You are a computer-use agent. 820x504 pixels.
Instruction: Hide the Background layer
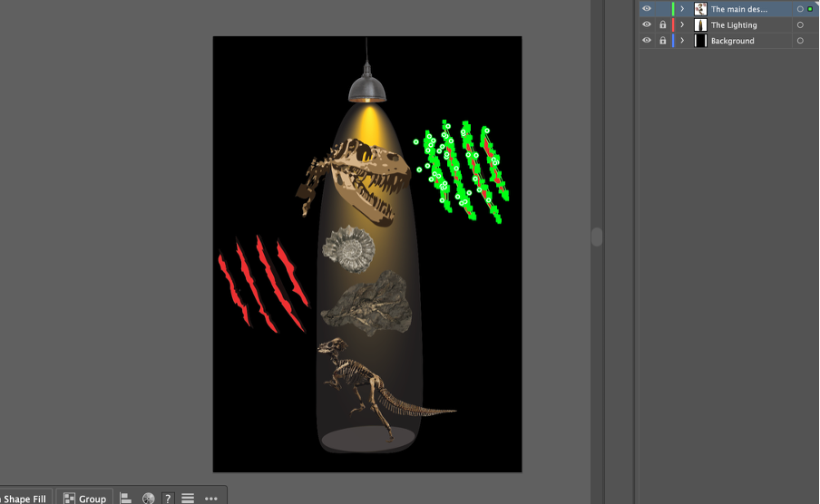[647, 41]
